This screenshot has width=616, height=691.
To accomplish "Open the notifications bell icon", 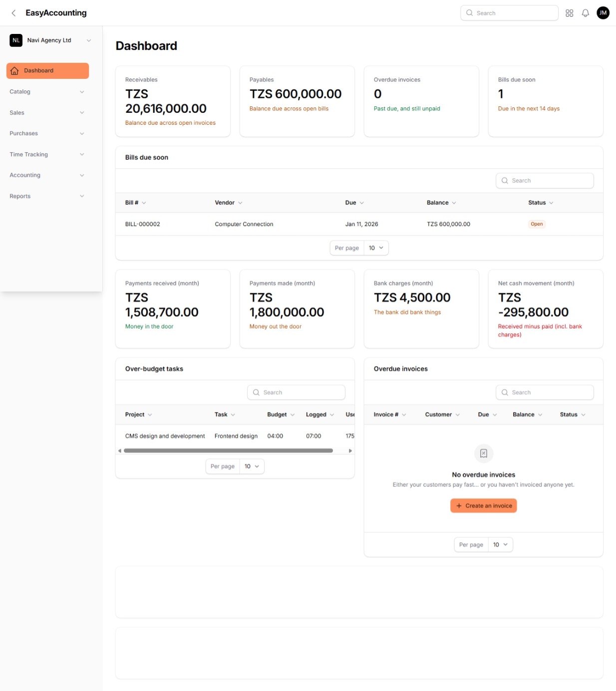I will coord(585,12).
